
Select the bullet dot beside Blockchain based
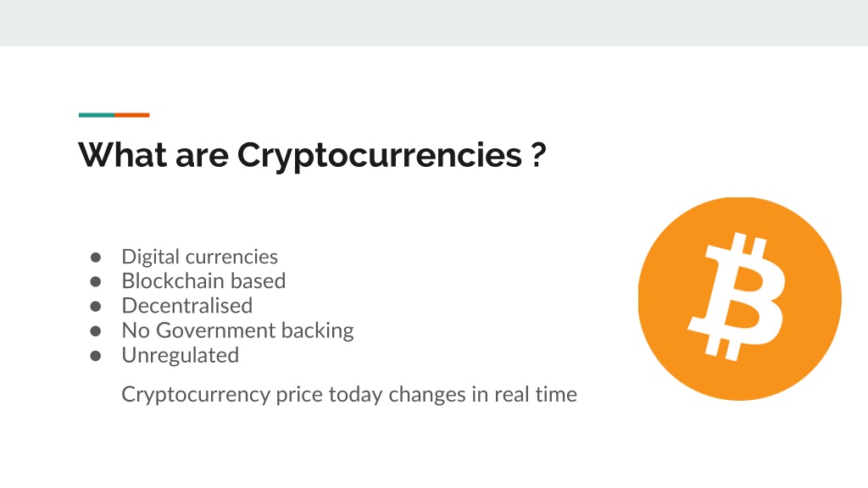[96, 281]
